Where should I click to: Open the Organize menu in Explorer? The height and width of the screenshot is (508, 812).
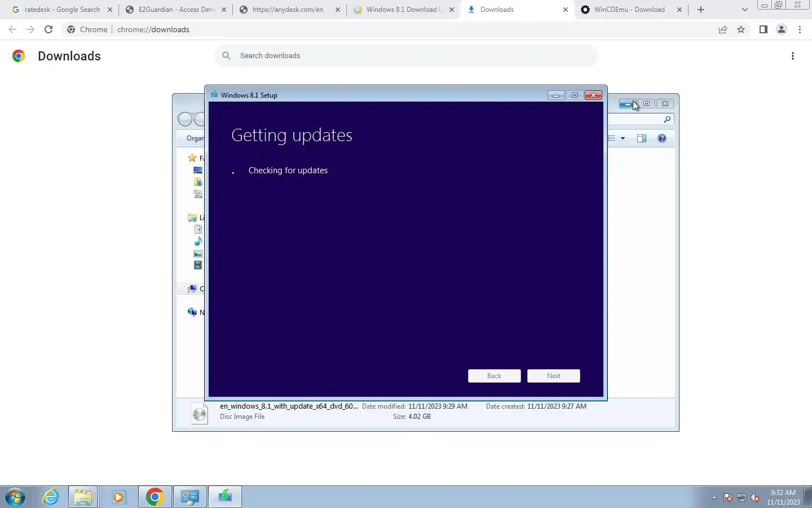(195, 138)
